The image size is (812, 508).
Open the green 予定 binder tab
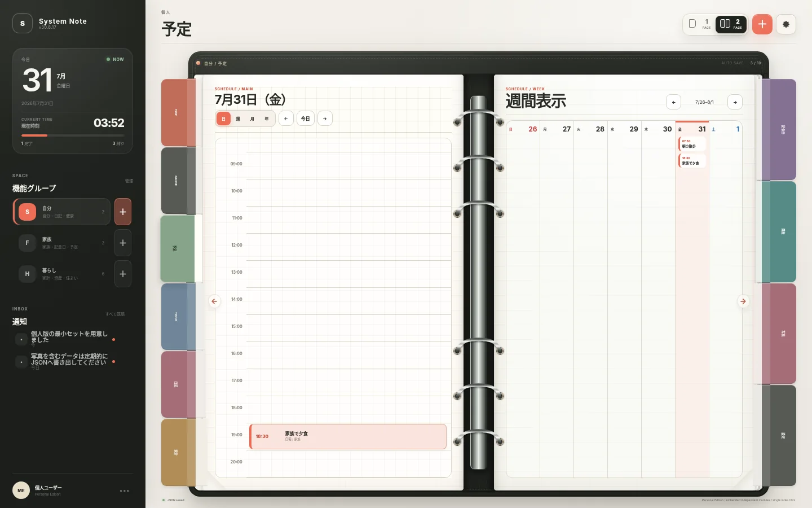[177, 248]
